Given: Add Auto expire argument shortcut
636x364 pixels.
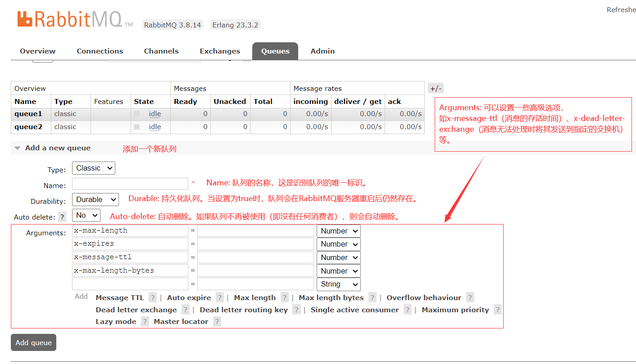Looking at the screenshot, I should click(189, 297).
